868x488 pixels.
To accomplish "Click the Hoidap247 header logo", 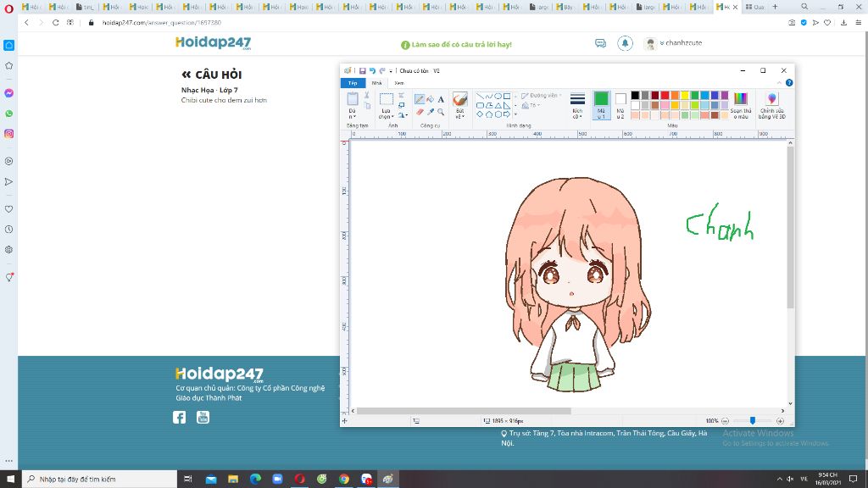I will (213, 43).
